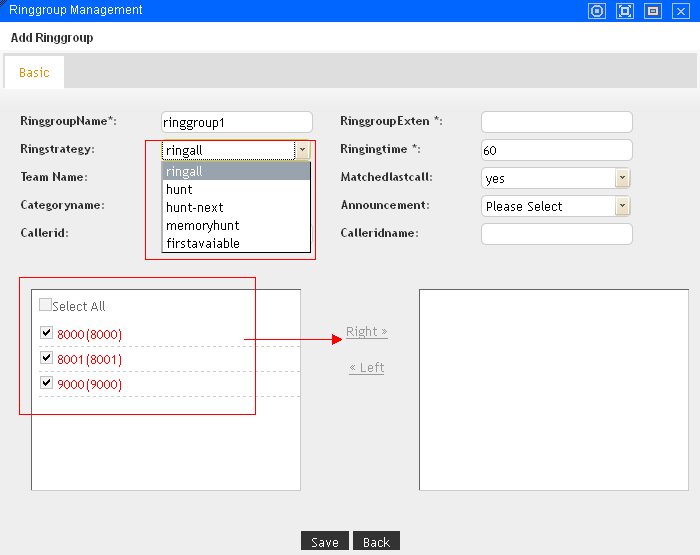Click into the RinggroupExten input field
Viewport: 700px width, 555px height.
(x=556, y=122)
